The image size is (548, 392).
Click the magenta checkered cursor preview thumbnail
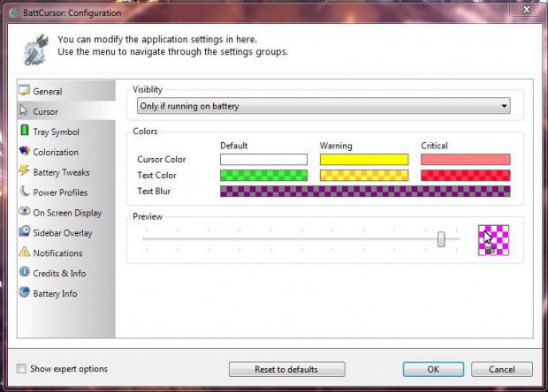(493, 240)
